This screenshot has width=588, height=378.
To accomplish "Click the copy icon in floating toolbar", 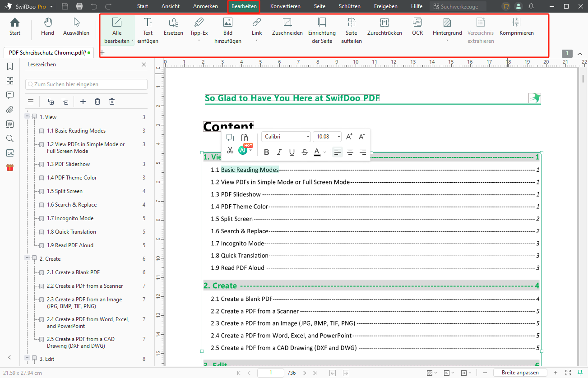I will point(230,138).
